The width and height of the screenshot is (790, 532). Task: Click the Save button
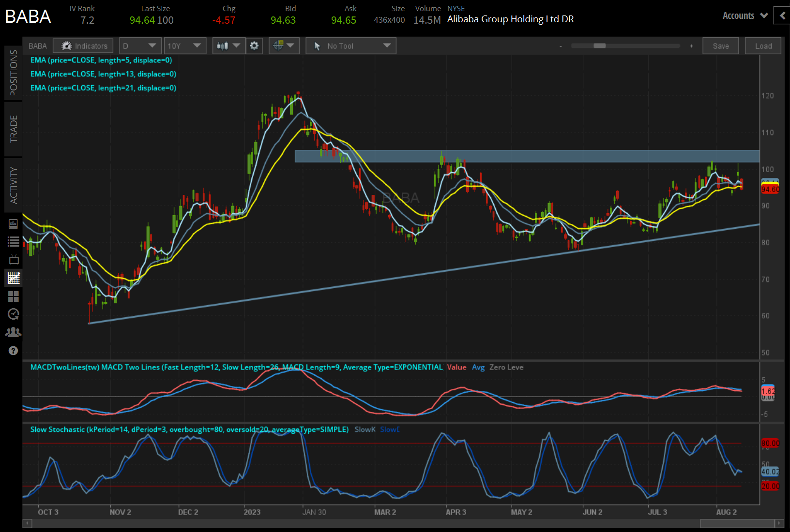pyautogui.click(x=720, y=45)
